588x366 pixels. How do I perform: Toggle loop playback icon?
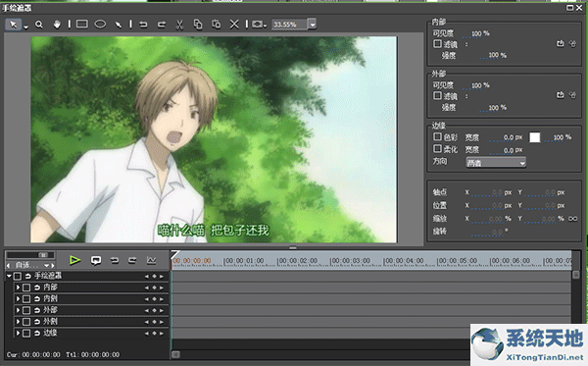(x=96, y=260)
